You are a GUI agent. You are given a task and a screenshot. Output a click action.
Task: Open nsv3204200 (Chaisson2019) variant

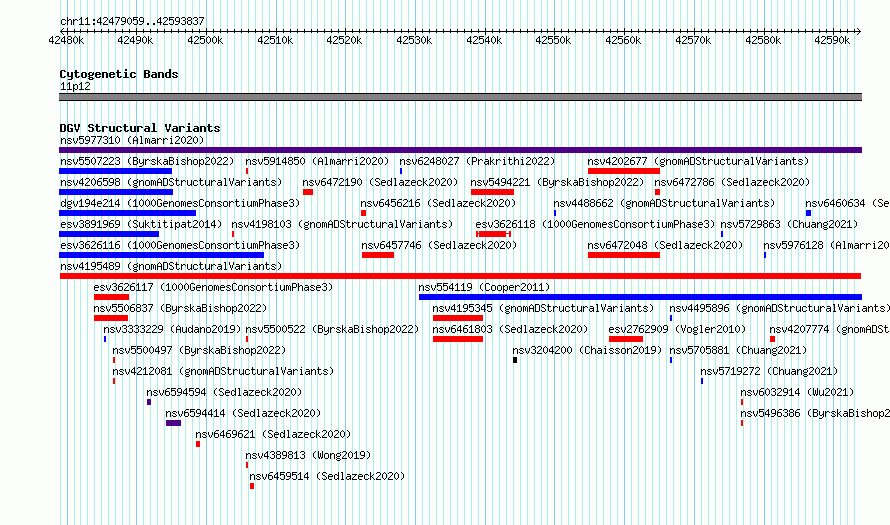(587, 350)
